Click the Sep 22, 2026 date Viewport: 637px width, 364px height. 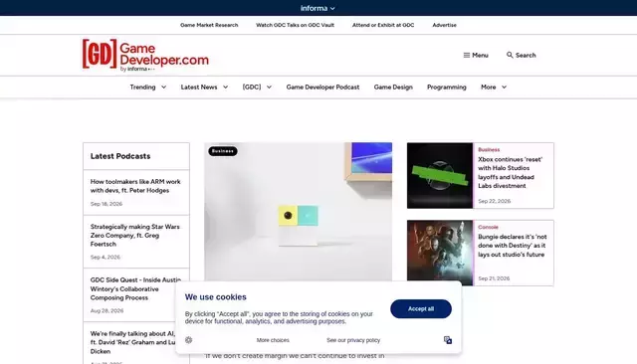point(494,201)
